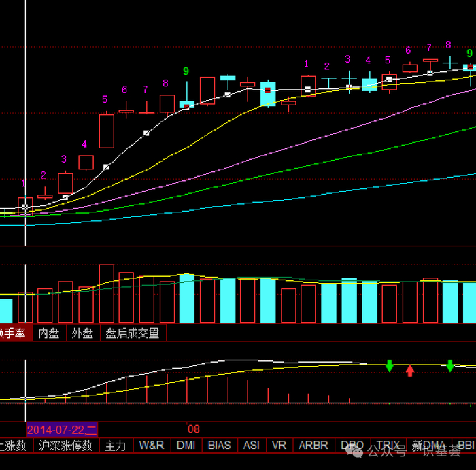Image resolution: width=476 pixels, height=470 pixels.
Task: Open the BBI indicator tab
Action: (465, 446)
